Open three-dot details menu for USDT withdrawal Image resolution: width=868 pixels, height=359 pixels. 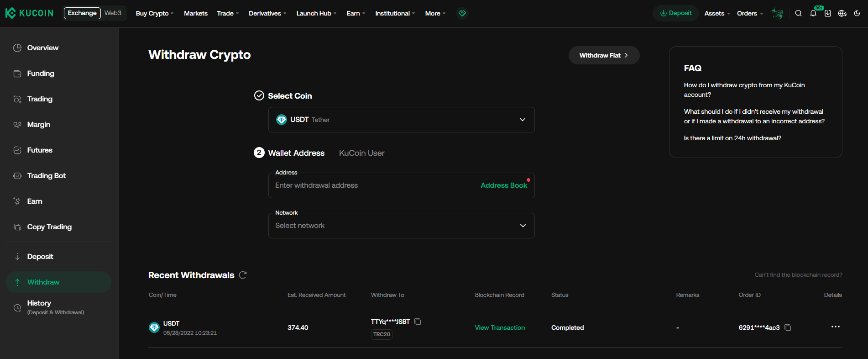836,327
